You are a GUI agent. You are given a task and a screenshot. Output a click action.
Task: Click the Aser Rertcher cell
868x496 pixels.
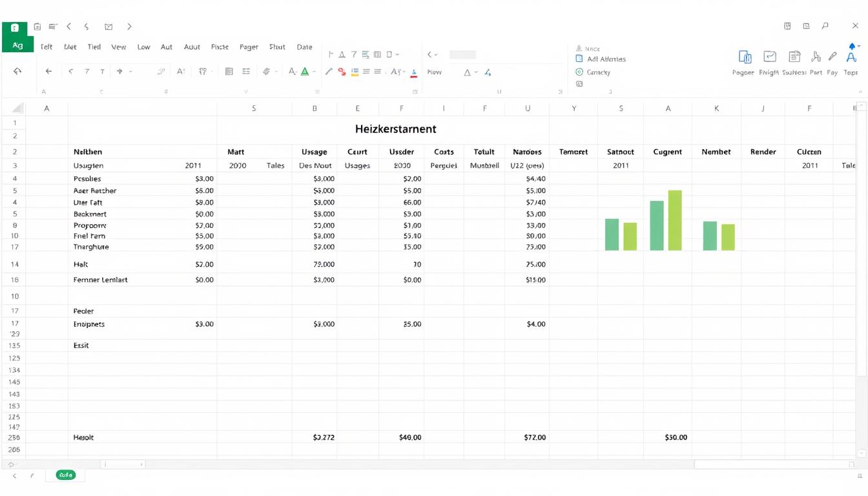click(x=95, y=191)
